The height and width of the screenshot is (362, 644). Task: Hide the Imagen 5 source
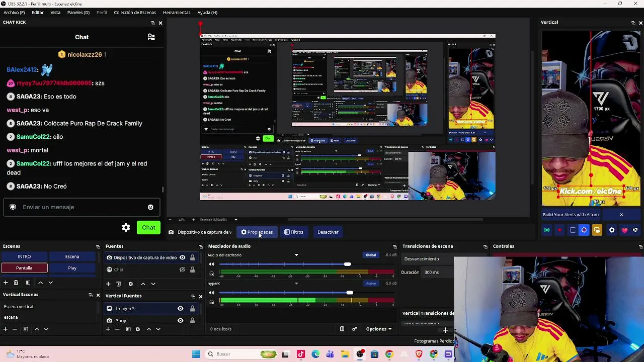pyautogui.click(x=180, y=309)
